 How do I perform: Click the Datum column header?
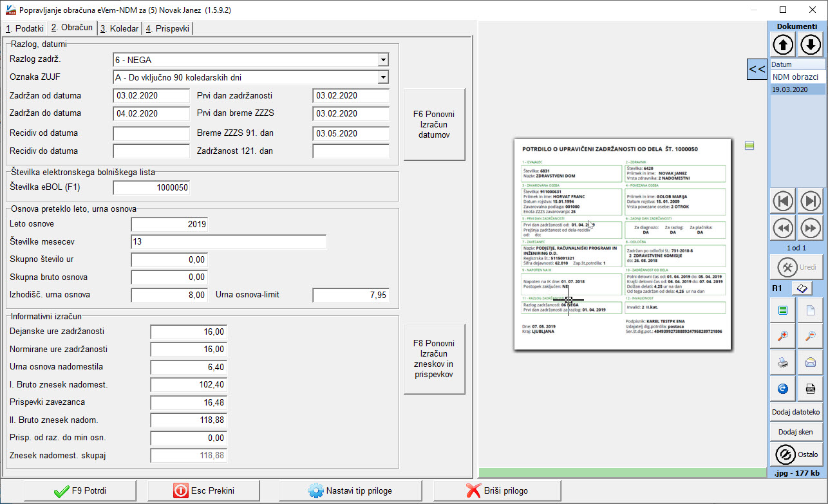pos(798,64)
